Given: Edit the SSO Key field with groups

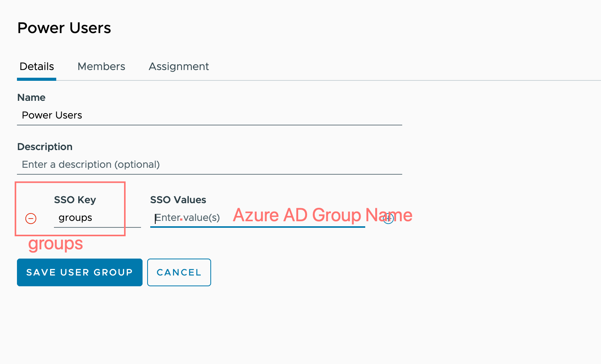Looking at the screenshot, I should click(97, 218).
